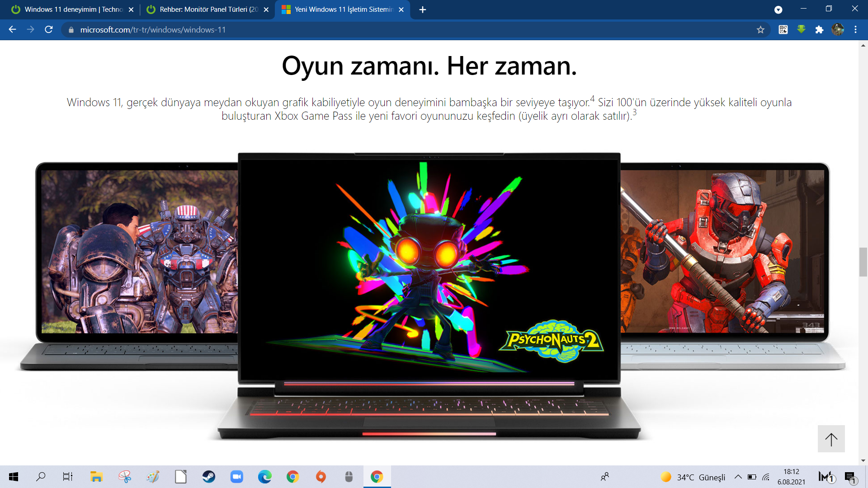Screen dimensions: 868x488
Task: Click the page vertical scrollbar thumb
Action: (863, 262)
